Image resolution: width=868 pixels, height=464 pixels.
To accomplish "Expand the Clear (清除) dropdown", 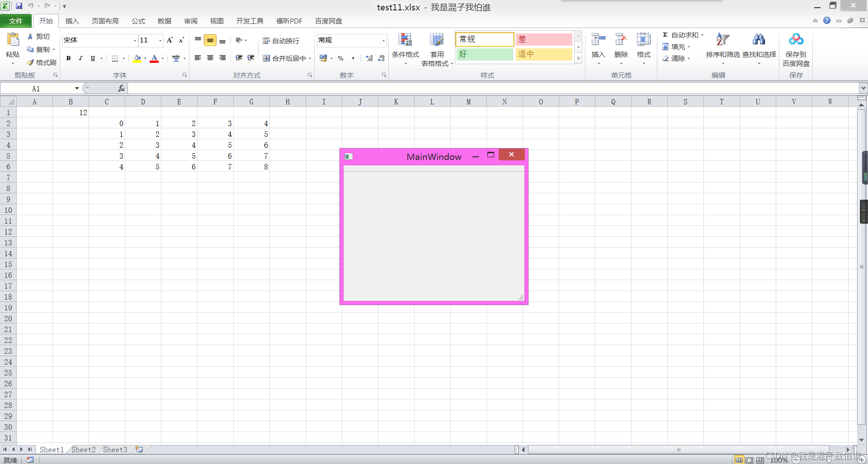I will (689, 58).
